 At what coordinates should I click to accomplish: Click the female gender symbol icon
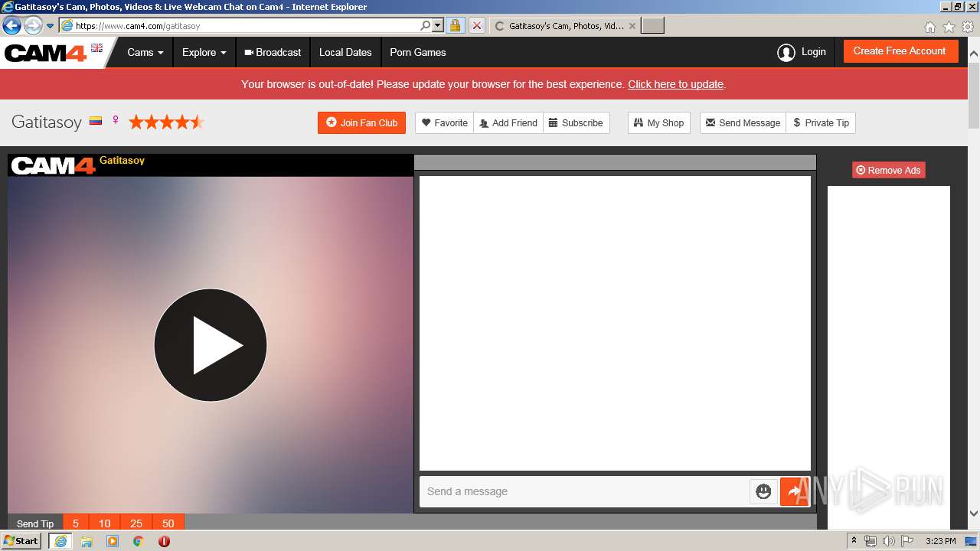click(x=116, y=120)
